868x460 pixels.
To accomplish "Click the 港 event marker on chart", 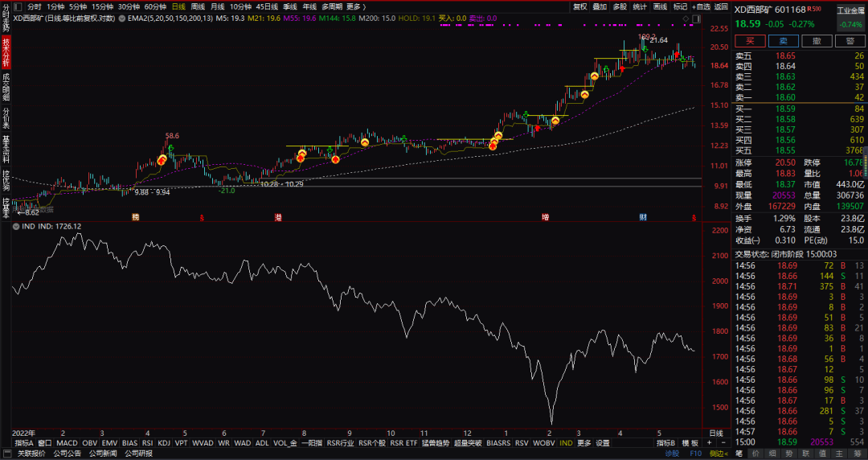I will coord(278,217).
